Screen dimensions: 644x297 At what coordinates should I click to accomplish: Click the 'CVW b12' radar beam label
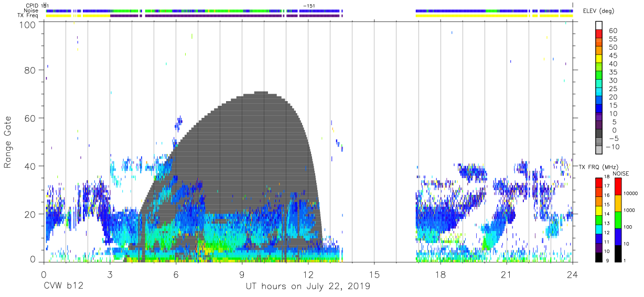[63, 287]
